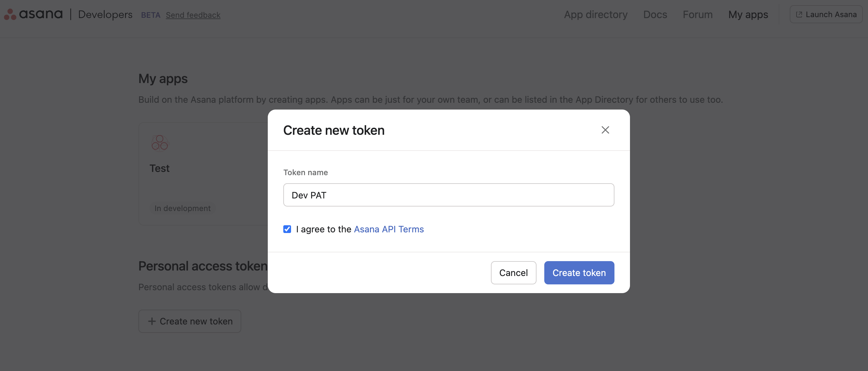Open the Send feedback link

tap(193, 15)
